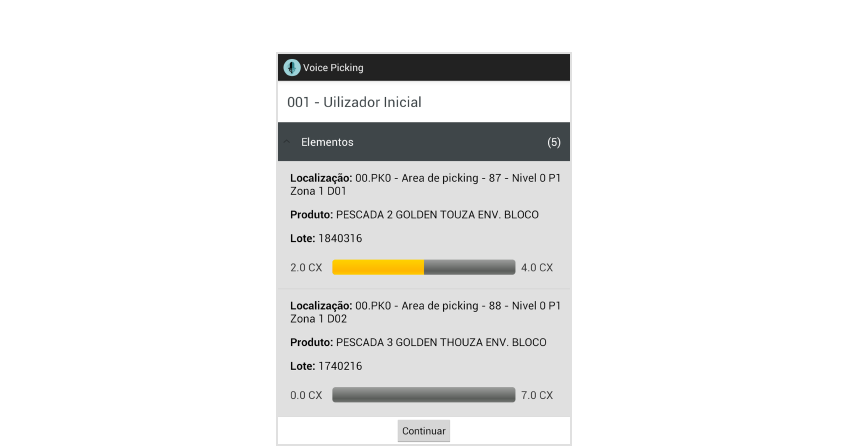Click the yellow progress bar for lote 1840316
The width and height of the screenshot is (848, 446).
[x=378, y=268]
